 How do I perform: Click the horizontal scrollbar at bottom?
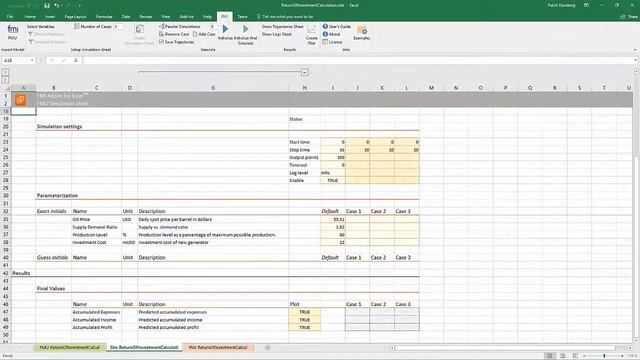[x=505, y=348]
